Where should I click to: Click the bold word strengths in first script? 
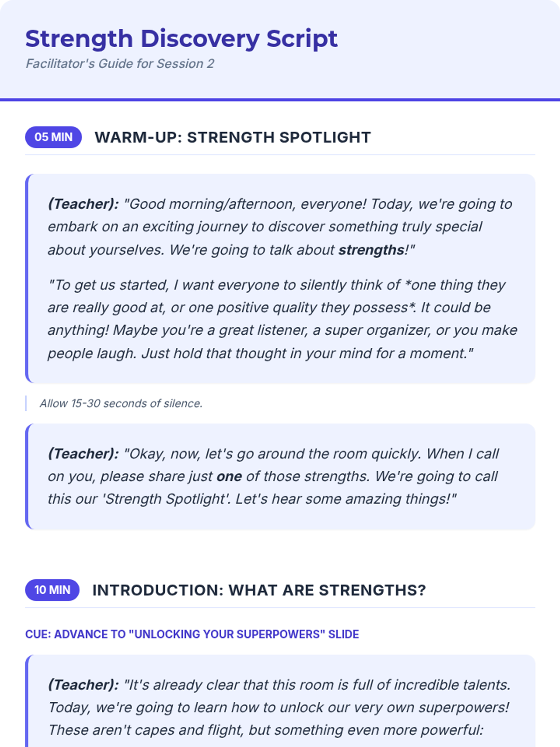point(371,250)
